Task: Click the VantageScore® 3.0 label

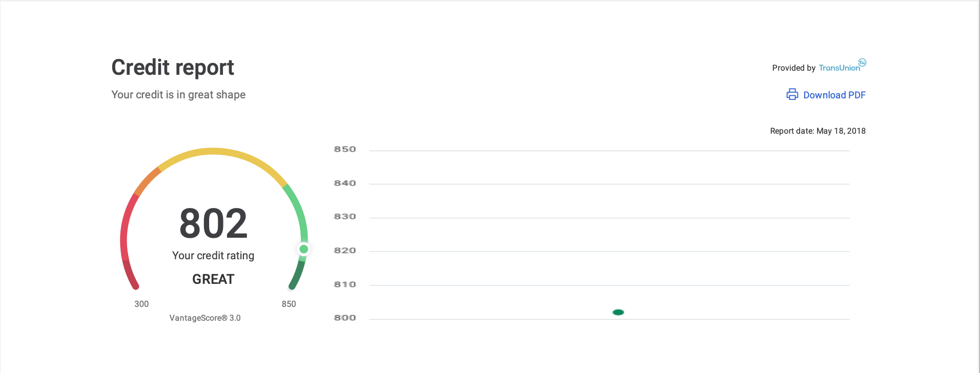Action: (205, 318)
